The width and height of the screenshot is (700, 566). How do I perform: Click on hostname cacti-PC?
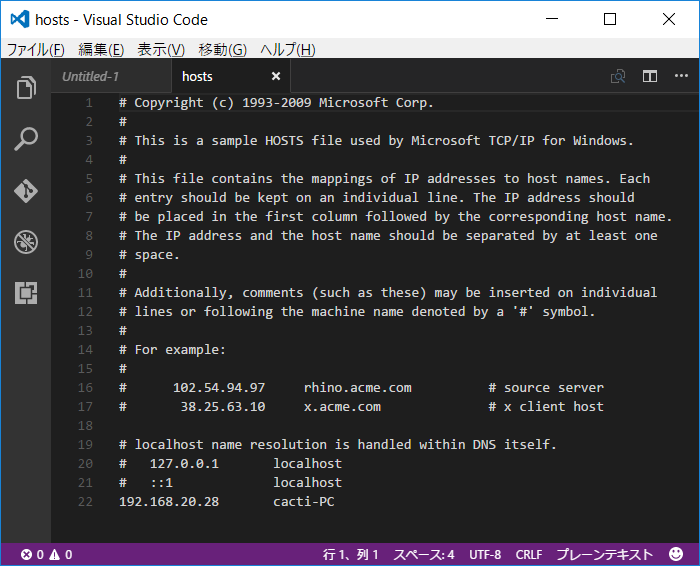(x=304, y=502)
